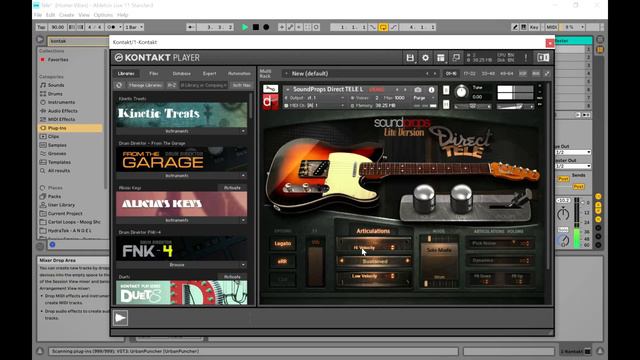Click the Kinetic Treats library banner
Image resolution: width=640 pixels, height=360 pixels.
tap(182, 114)
